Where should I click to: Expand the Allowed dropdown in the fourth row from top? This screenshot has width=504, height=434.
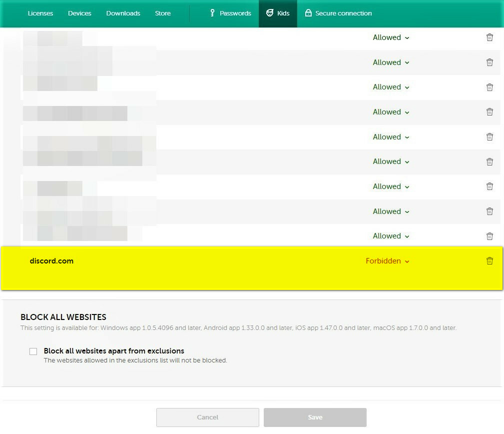[x=391, y=112]
